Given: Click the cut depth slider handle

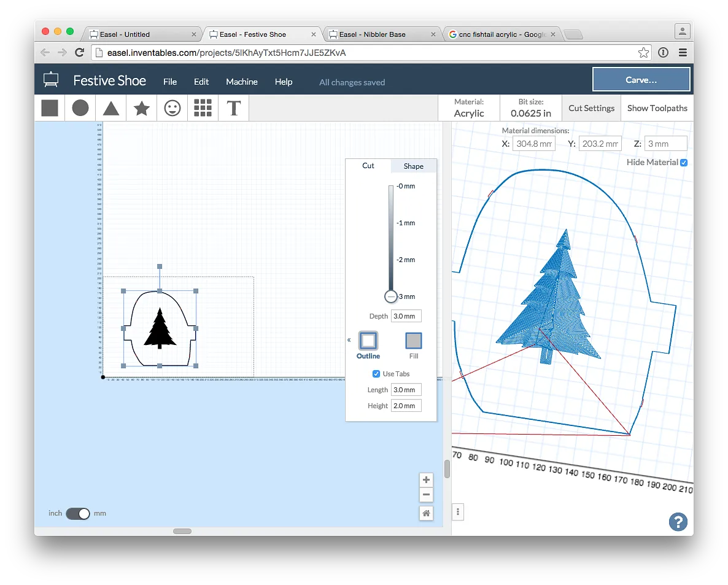Looking at the screenshot, I should click(391, 296).
